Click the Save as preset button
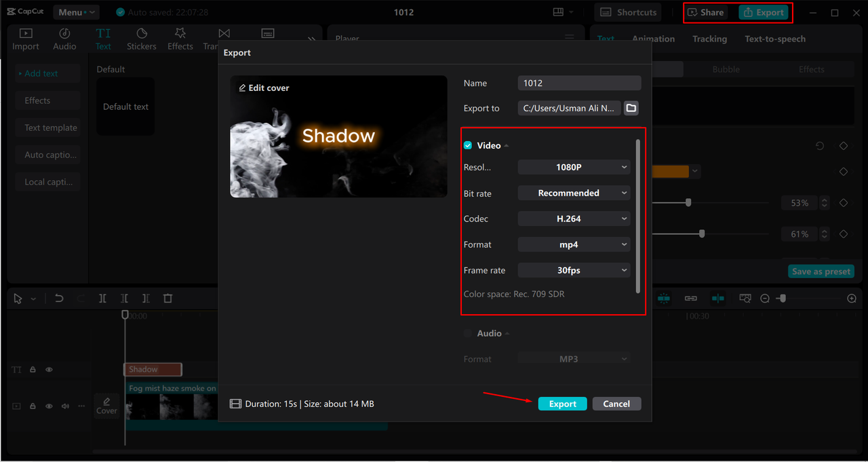868x462 pixels. (x=822, y=271)
